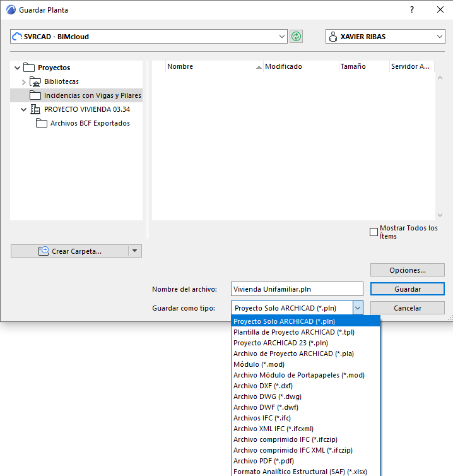Click the Tamaño column header

(x=363, y=66)
